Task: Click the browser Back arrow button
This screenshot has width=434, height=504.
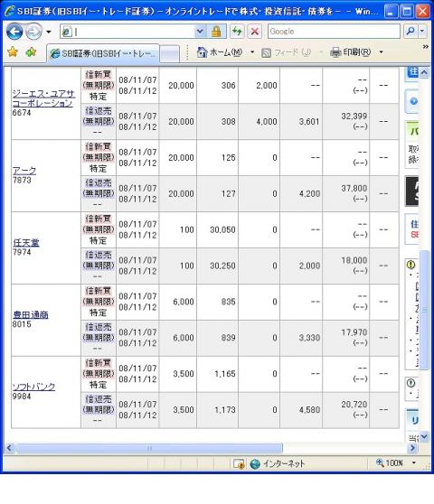Action: click(x=14, y=32)
